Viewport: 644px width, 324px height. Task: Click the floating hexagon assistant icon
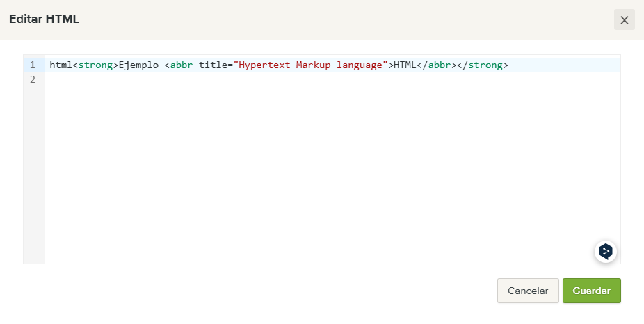[x=605, y=251]
